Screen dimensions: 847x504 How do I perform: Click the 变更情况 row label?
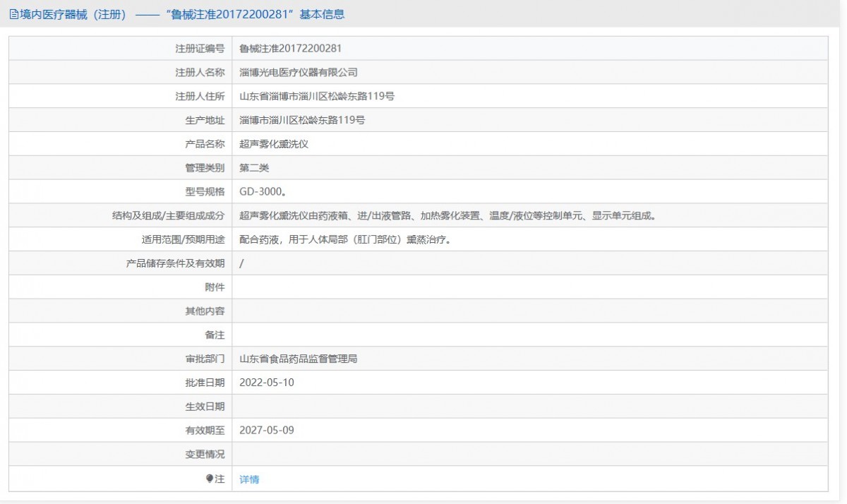coord(205,455)
